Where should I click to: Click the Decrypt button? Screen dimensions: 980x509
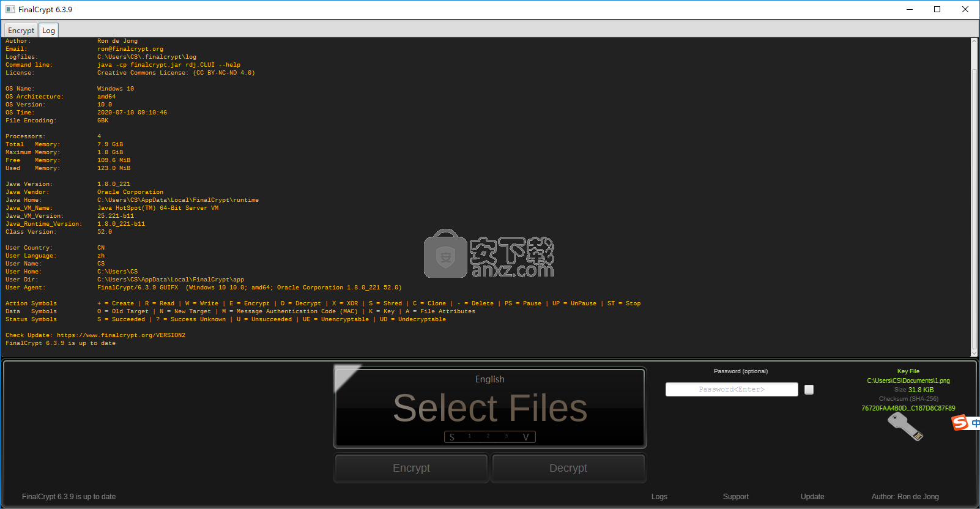[x=568, y=468]
